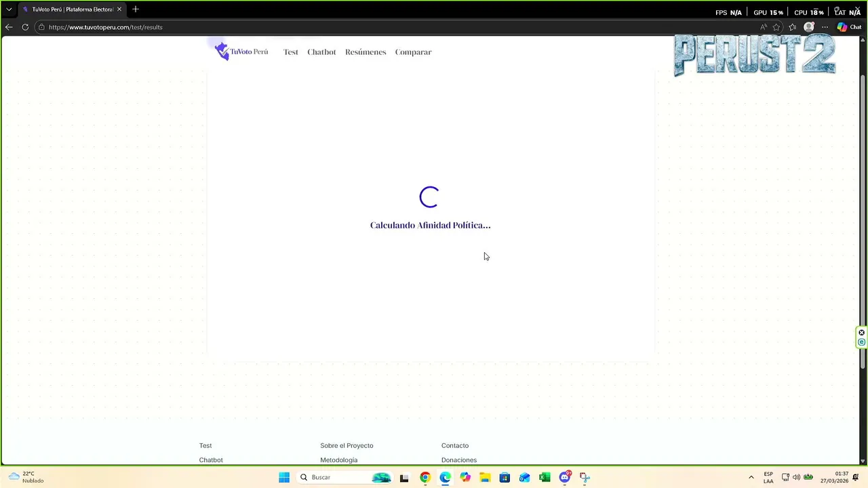Open Discord from the taskbar

(x=565, y=477)
